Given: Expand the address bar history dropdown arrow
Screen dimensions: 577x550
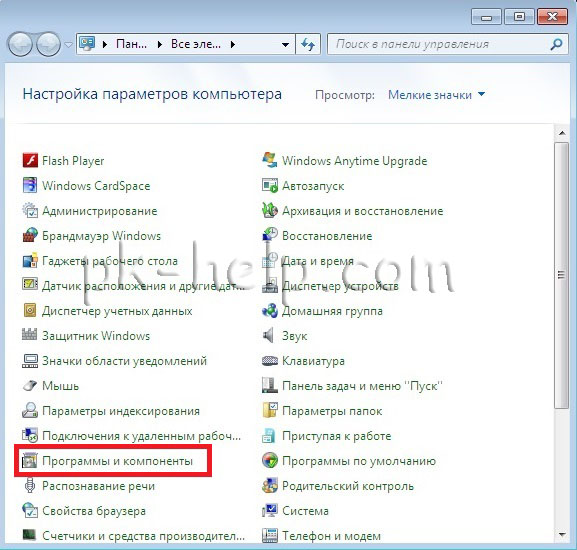Looking at the screenshot, I should pos(285,45).
